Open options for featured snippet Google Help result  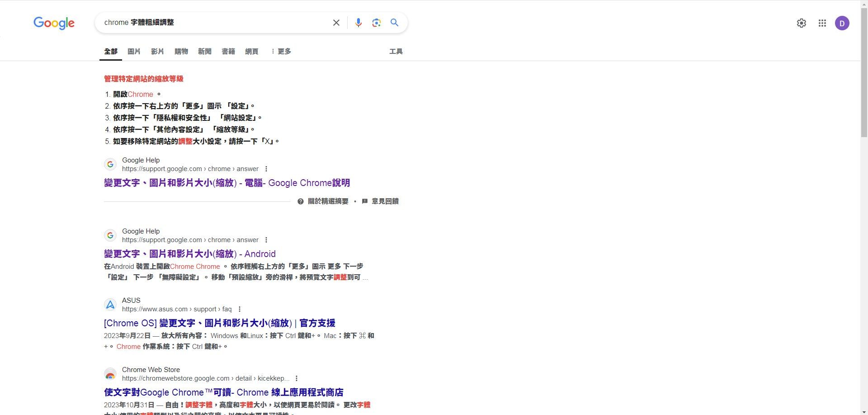point(266,169)
